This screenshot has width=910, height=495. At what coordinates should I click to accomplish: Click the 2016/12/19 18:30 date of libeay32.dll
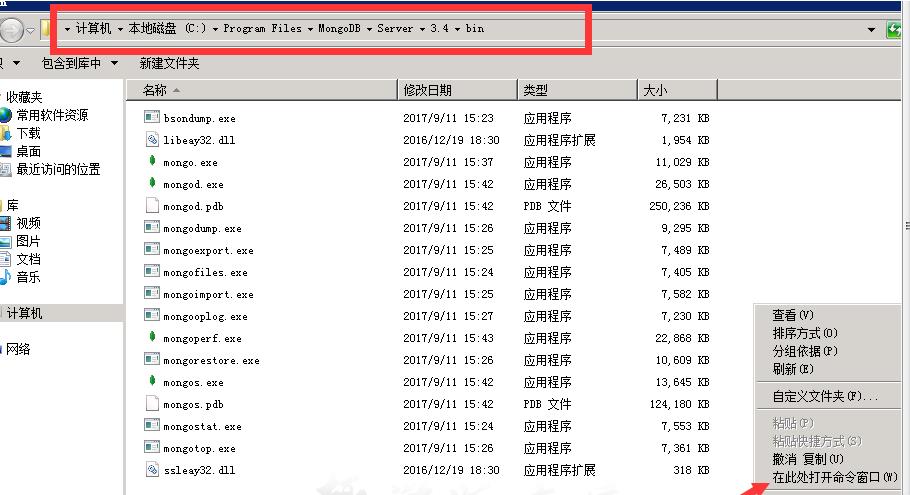click(x=451, y=140)
